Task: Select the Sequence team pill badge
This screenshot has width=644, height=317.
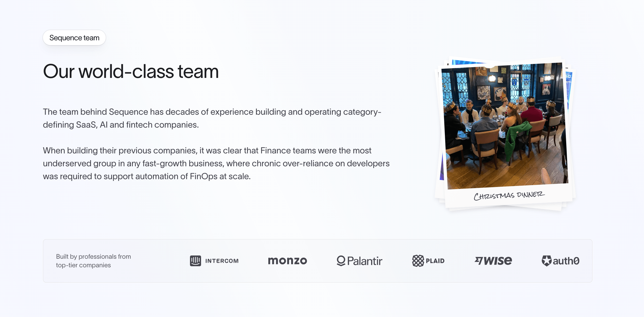Action: [x=74, y=38]
